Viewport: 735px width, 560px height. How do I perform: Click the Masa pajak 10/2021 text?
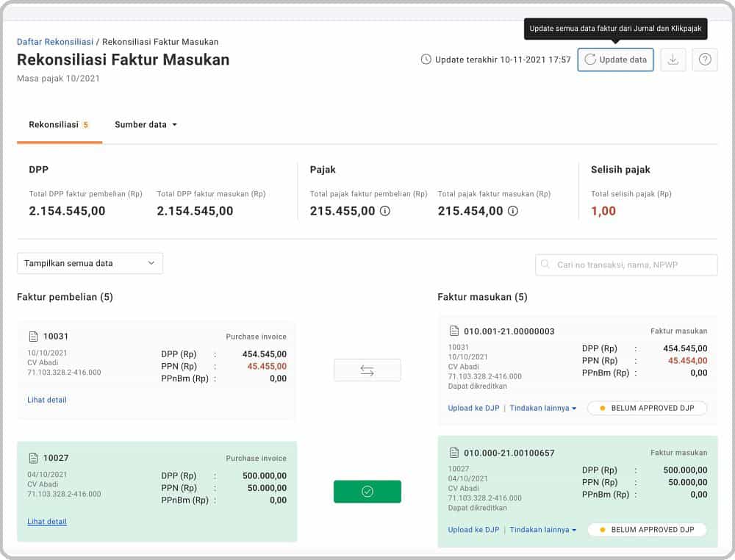(x=58, y=78)
